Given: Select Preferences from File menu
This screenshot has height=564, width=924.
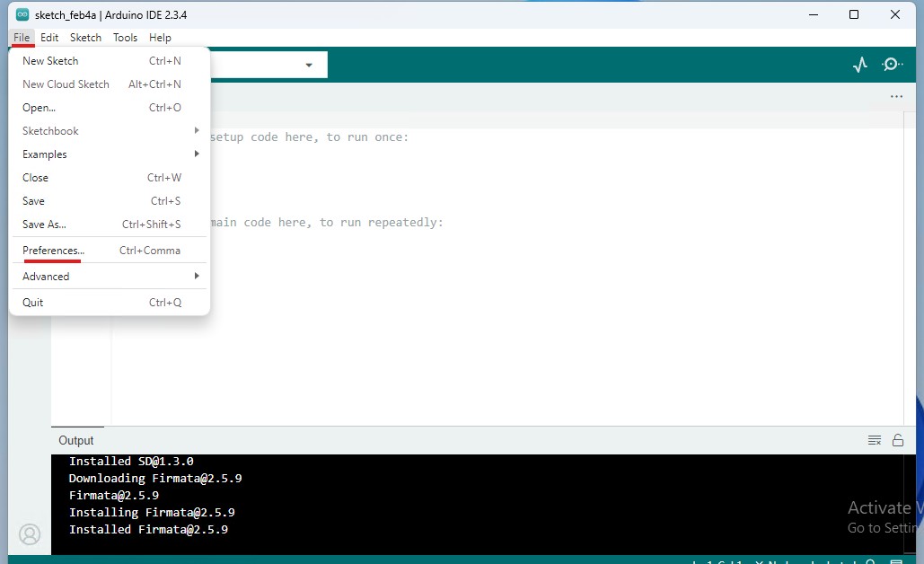Looking at the screenshot, I should coord(54,251).
